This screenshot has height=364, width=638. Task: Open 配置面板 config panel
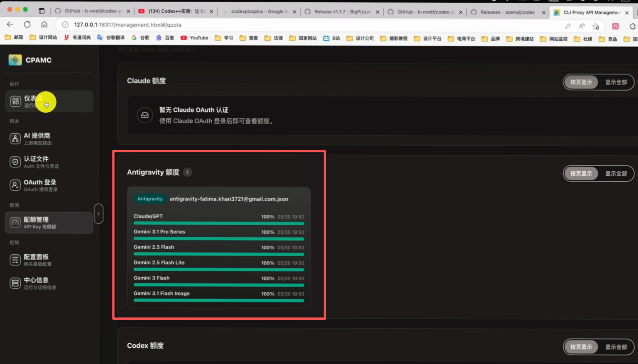(49, 260)
